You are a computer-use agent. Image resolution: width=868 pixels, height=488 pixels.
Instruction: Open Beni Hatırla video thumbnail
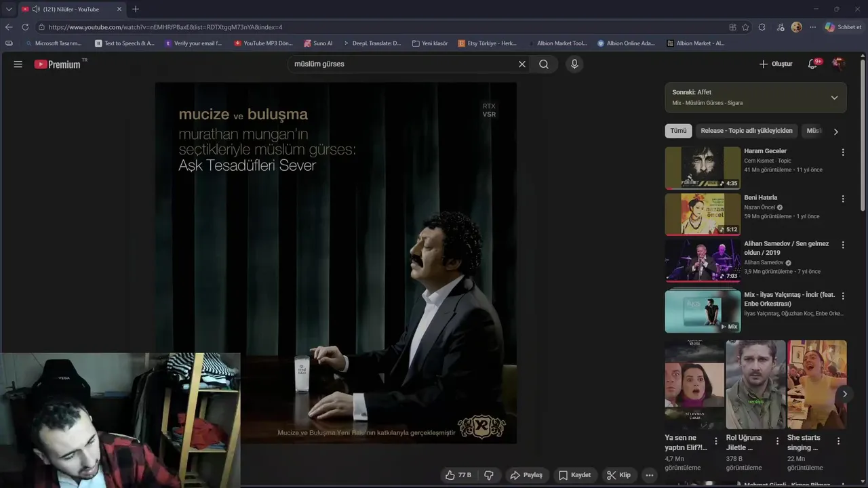tap(703, 214)
